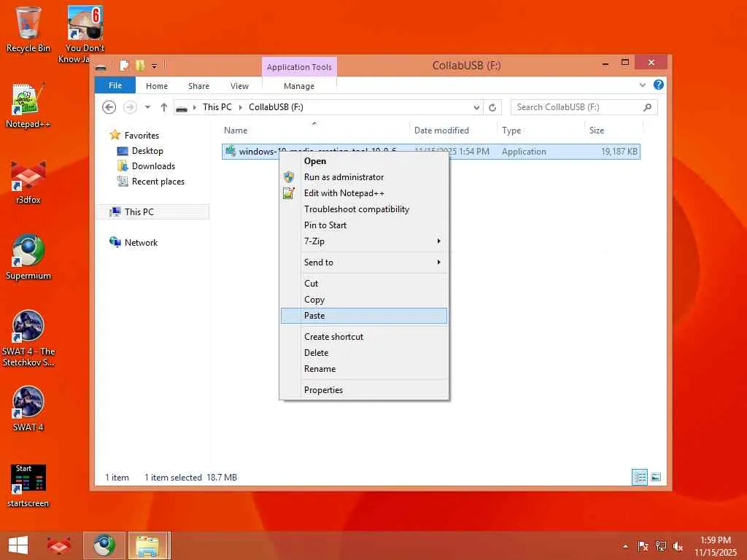This screenshot has height=560, width=747.
Task: Sort by Size column header
Action: click(x=614, y=130)
